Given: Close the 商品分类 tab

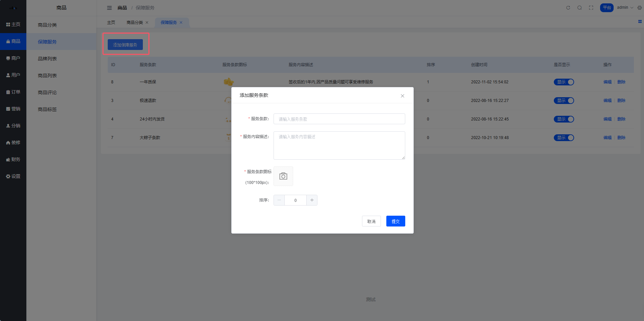Looking at the screenshot, I should click(147, 23).
